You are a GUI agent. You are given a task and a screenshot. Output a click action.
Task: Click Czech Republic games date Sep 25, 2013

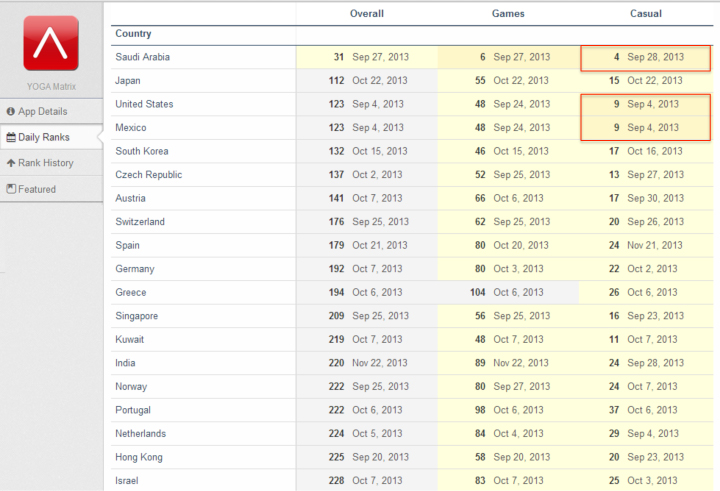[522, 175]
